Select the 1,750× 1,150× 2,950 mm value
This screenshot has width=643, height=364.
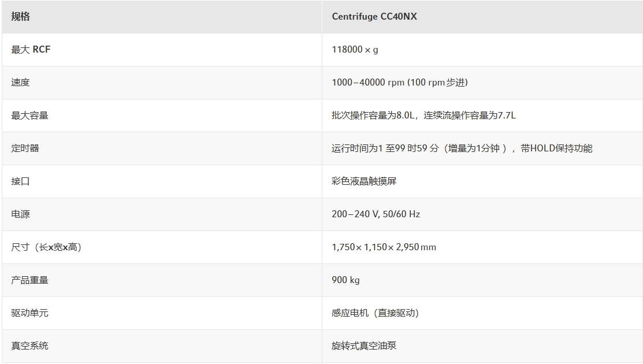click(384, 247)
